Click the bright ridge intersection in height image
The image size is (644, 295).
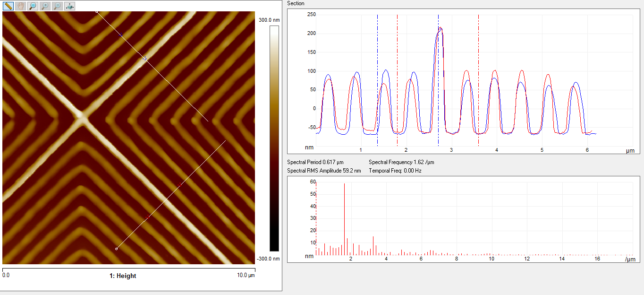(81, 114)
